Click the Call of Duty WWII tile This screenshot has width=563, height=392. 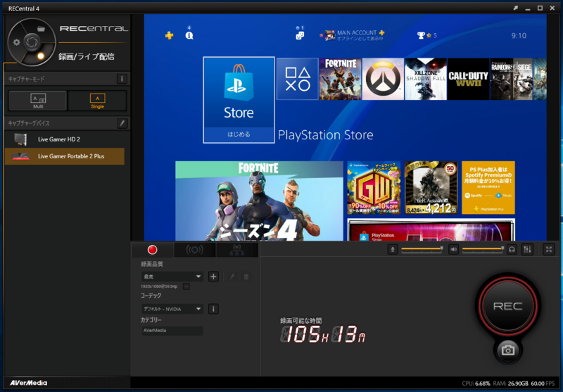point(468,79)
